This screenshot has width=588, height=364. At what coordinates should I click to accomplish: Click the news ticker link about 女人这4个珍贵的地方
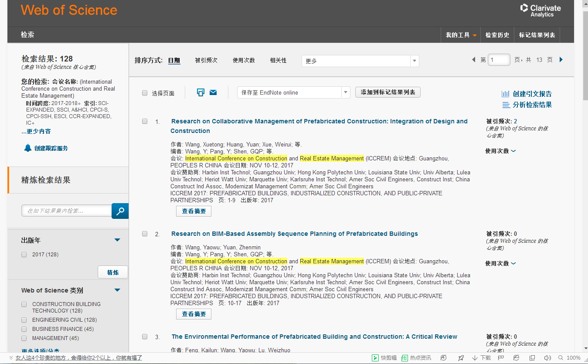(x=79, y=358)
